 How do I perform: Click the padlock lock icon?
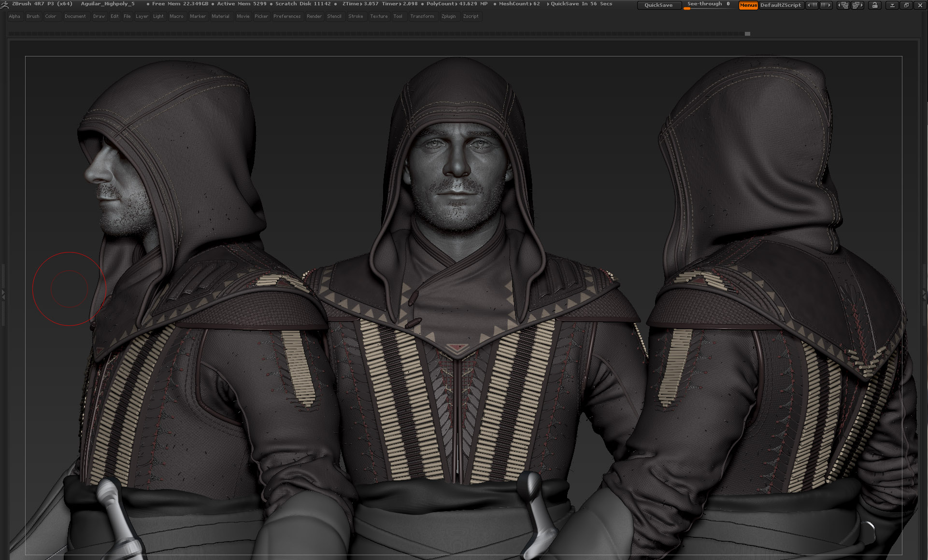(875, 5)
